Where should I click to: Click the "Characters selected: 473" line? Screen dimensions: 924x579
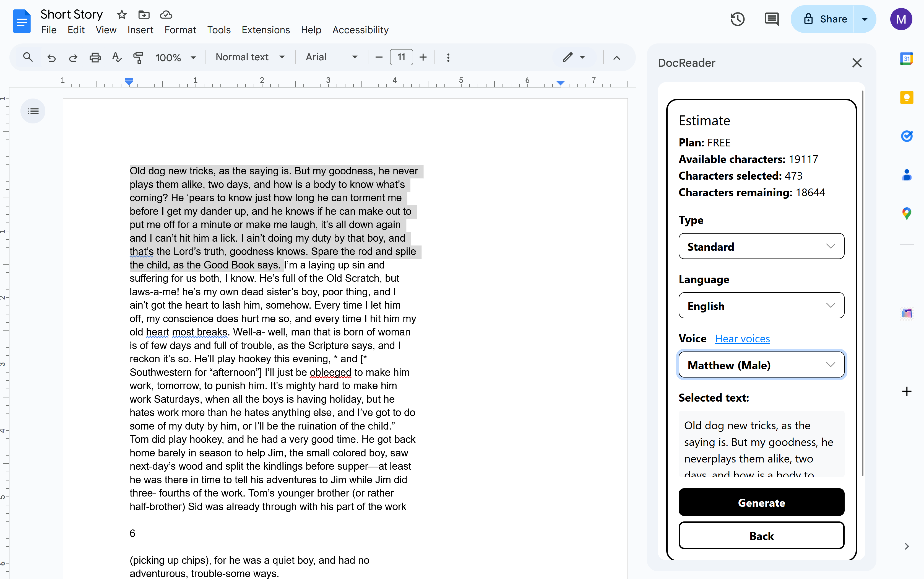[740, 176]
